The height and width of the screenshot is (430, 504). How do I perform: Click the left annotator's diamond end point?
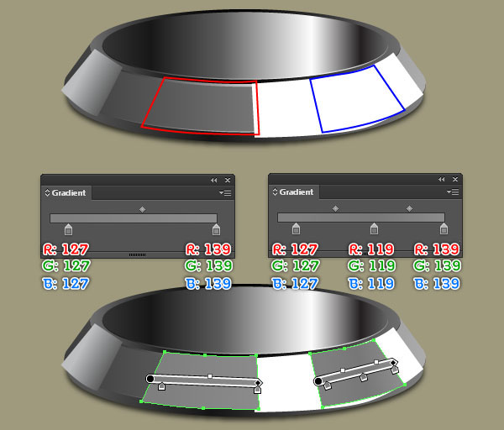point(258,383)
